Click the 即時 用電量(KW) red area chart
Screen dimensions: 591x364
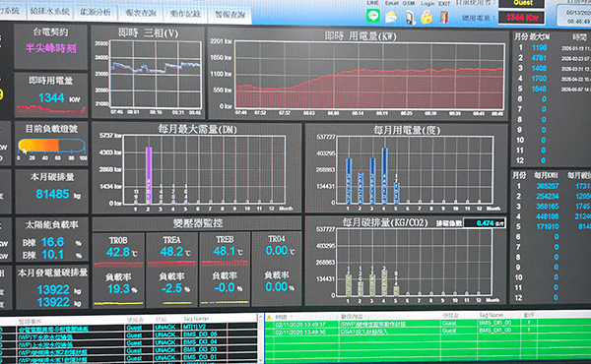pos(369,76)
